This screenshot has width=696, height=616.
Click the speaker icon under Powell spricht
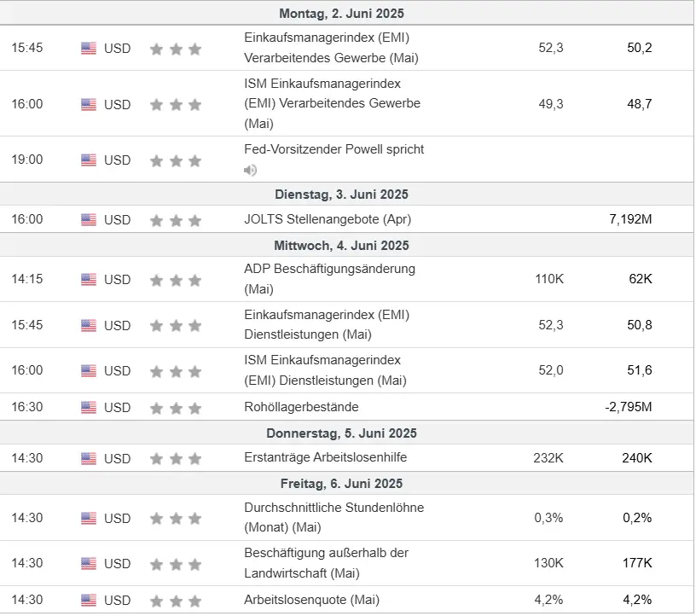pyautogui.click(x=250, y=170)
